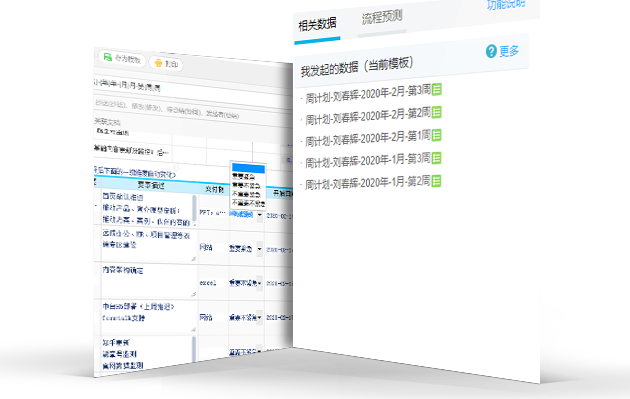Open list icon for 2020年-1月-第2周 plan
This screenshot has height=399, width=630.
[x=437, y=181]
